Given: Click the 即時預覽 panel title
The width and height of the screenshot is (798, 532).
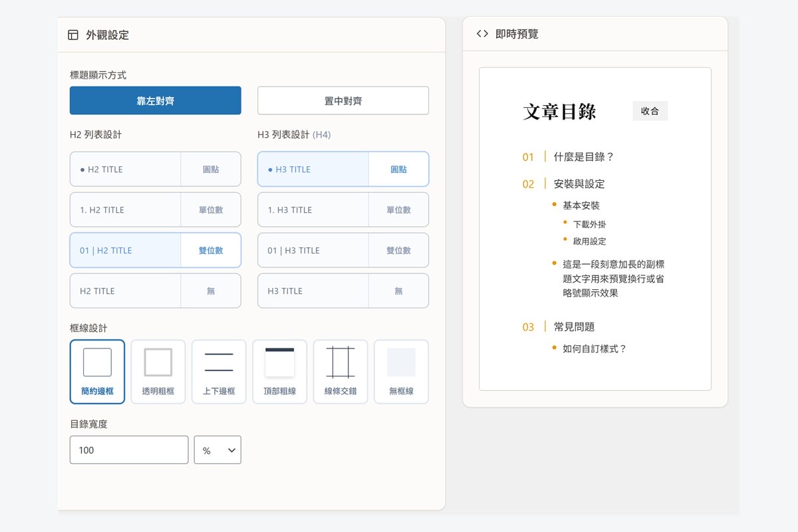Looking at the screenshot, I should 517,34.
